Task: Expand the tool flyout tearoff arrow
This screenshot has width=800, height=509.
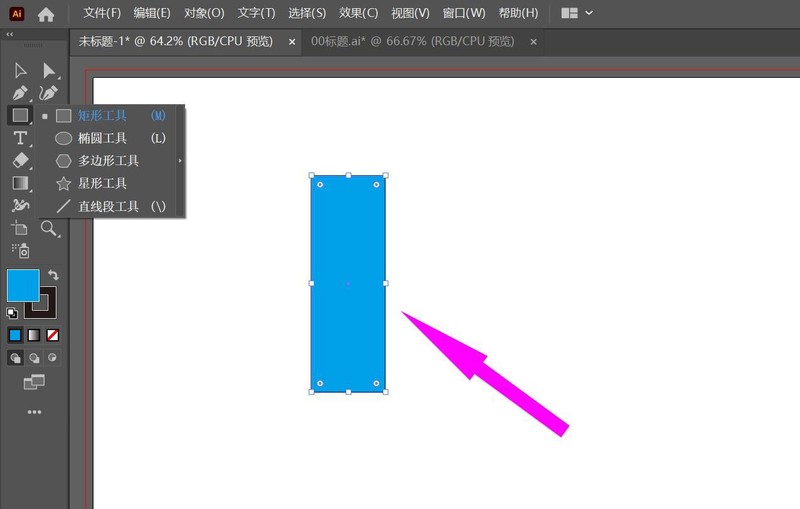Action: point(180,161)
